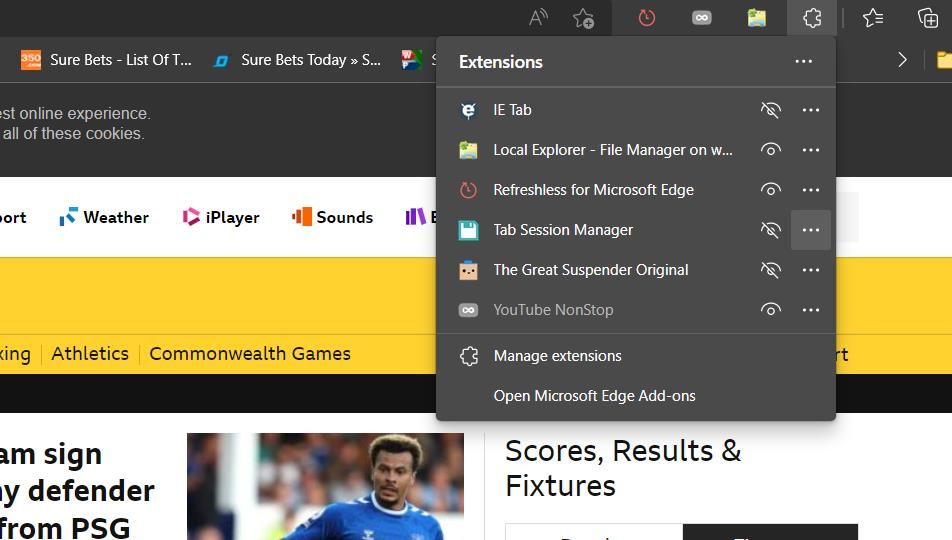Open the Collections icon
The width and height of the screenshot is (952, 540).
tap(928, 18)
